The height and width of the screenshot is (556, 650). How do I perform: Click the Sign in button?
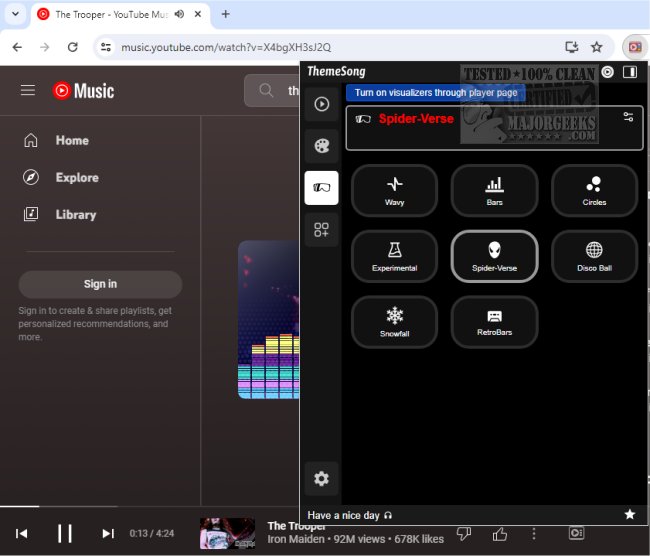point(100,284)
